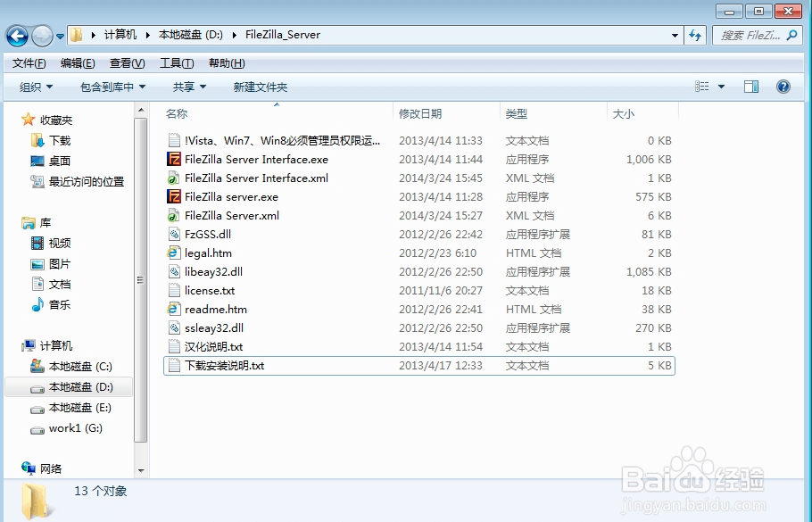This screenshot has width=812, height=522.
Task: Select the 库 node in the sidebar
Action: point(37,223)
